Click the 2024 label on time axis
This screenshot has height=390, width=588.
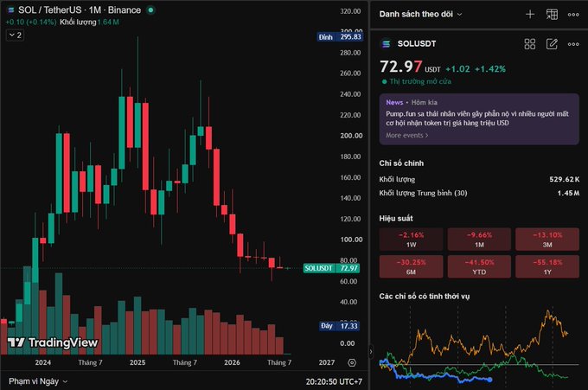42,362
